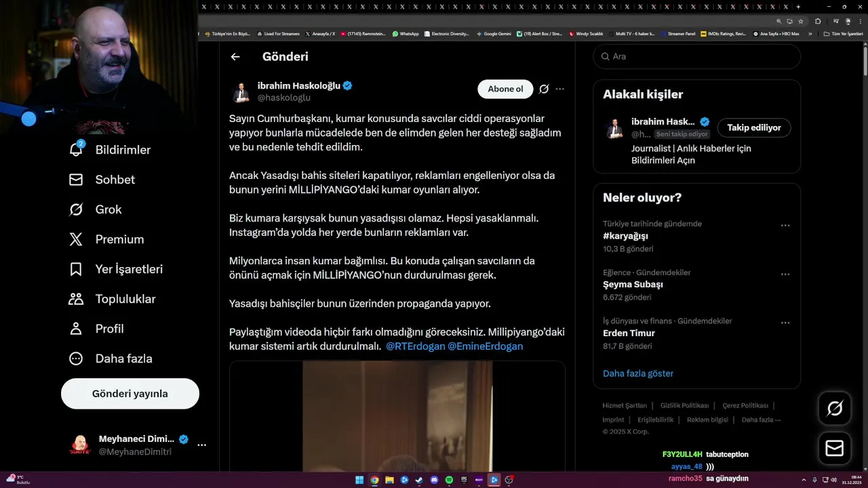Open Bildirimler notifications bell
This screenshot has height=488, width=868.
click(x=109, y=150)
